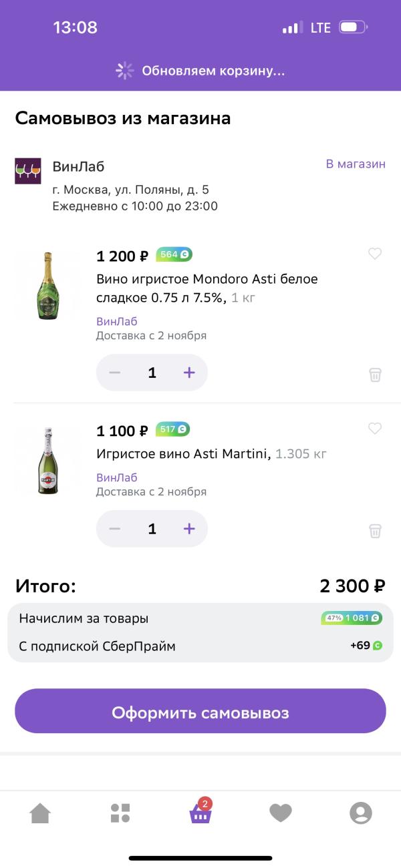Screen dimensions: 401x868
Task: Open the favorites heart tab
Action: [x=281, y=813]
